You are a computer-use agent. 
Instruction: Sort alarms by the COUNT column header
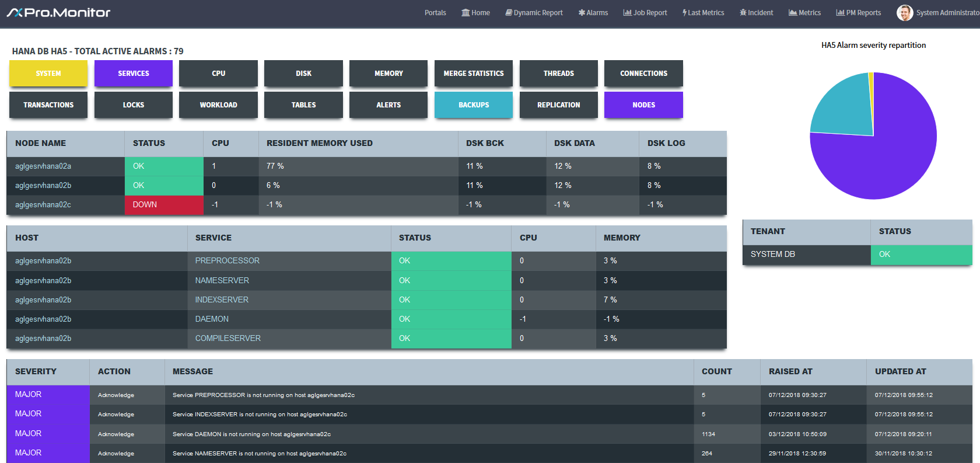pos(717,371)
